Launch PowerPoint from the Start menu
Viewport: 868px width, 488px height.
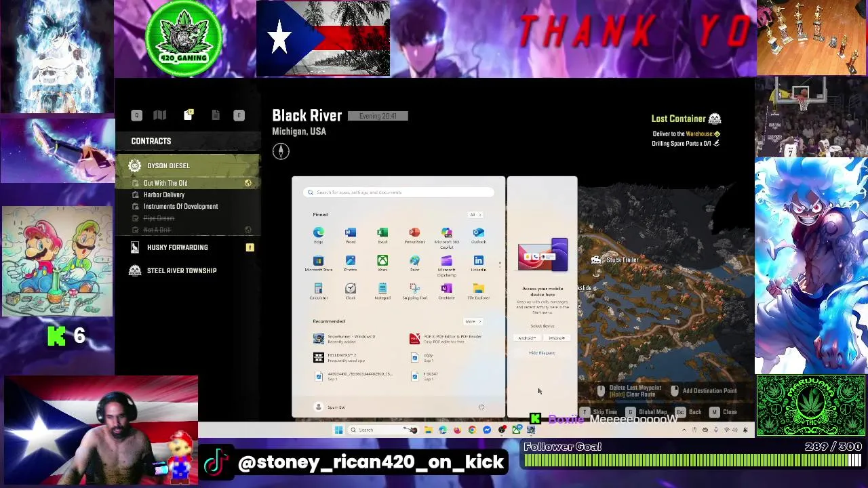[414, 235]
